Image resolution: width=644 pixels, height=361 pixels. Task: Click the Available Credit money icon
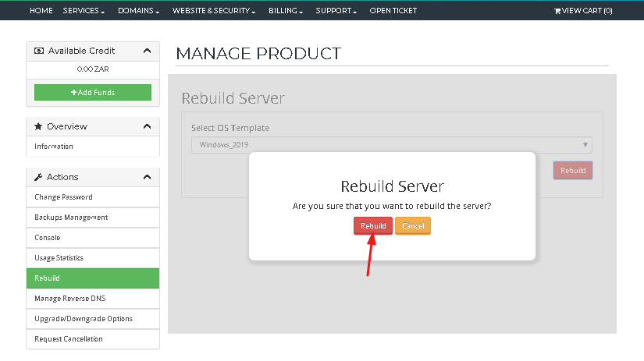pyautogui.click(x=39, y=51)
